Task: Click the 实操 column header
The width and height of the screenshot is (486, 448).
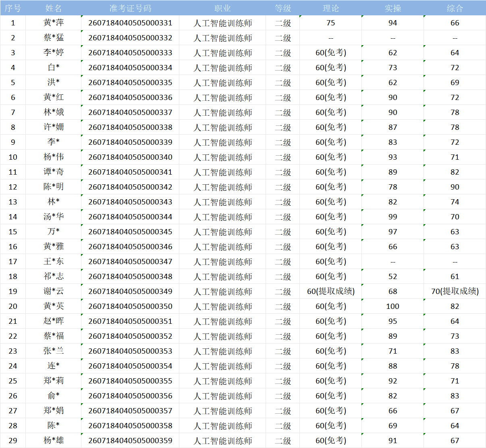Action: point(393,8)
